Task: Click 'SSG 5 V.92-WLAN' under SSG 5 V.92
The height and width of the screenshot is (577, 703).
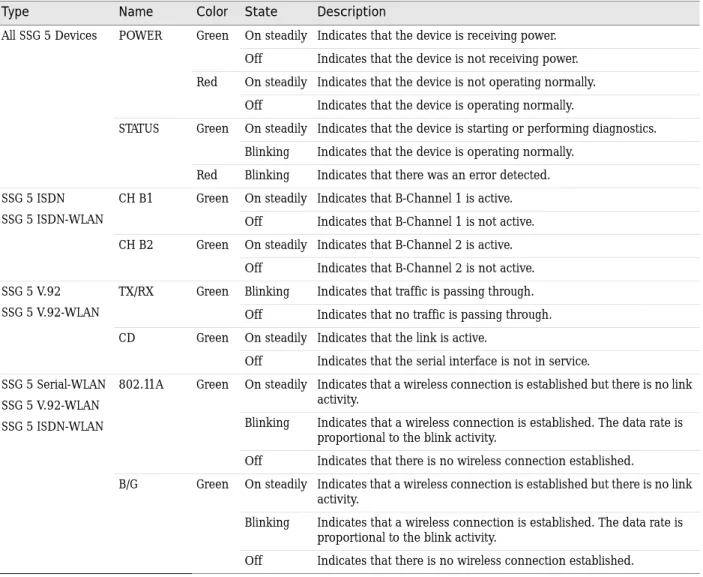Action: [50, 312]
